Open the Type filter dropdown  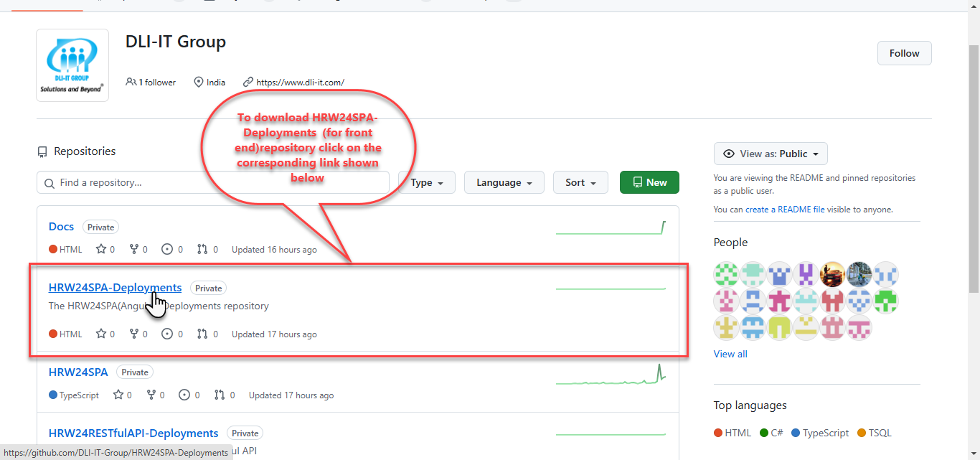(426, 182)
